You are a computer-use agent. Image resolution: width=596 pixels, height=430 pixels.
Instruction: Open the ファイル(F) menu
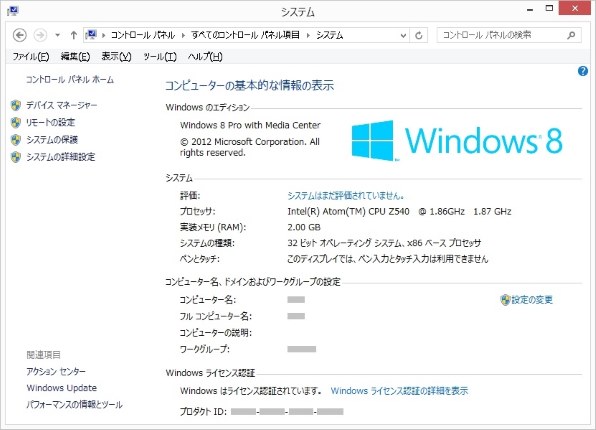(x=31, y=57)
